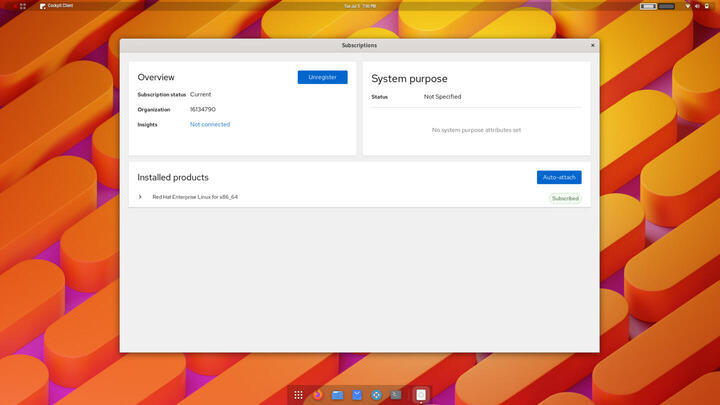
Task: Click the network icon in the top bar
Action: click(x=688, y=6)
